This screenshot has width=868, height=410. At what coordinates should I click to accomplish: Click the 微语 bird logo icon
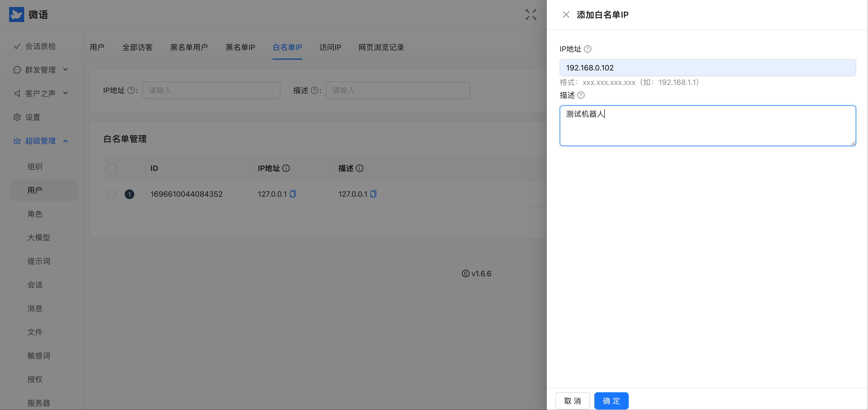(16, 15)
